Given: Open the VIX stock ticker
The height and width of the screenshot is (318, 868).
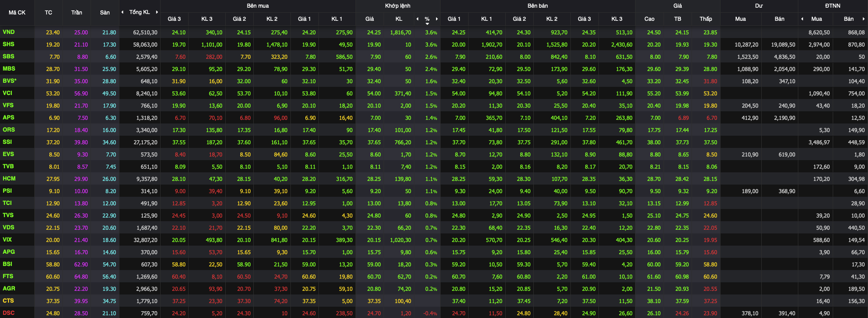Looking at the screenshot, I should pyautogui.click(x=7, y=240).
